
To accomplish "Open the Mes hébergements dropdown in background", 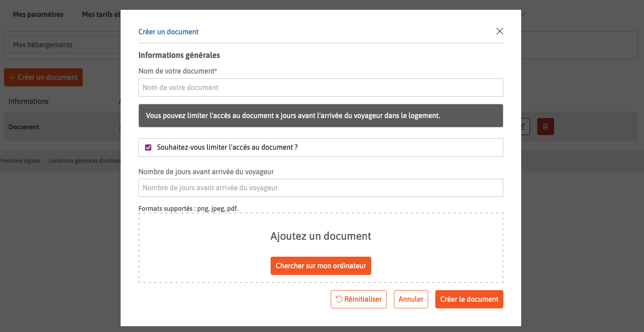I will click(65, 45).
